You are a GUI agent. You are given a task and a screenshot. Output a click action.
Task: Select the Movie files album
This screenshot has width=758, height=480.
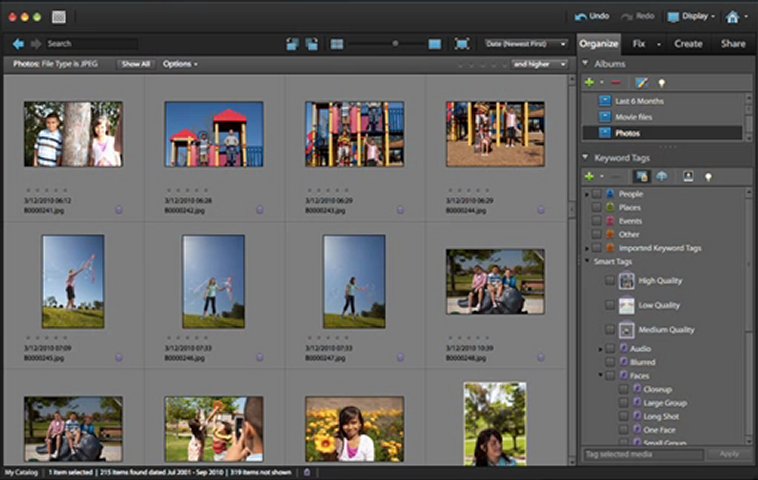663,117
